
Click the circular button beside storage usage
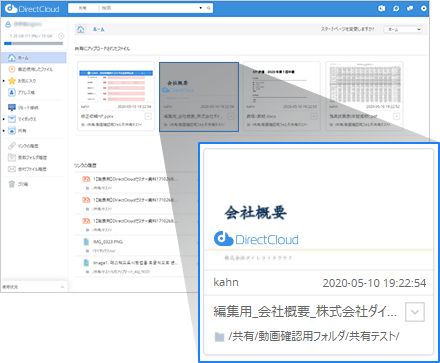(61, 36)
